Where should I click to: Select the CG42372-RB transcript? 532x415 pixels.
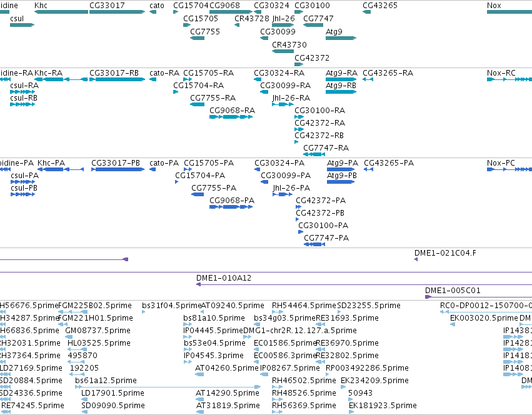pyautogui.click(x=296, y=142)
